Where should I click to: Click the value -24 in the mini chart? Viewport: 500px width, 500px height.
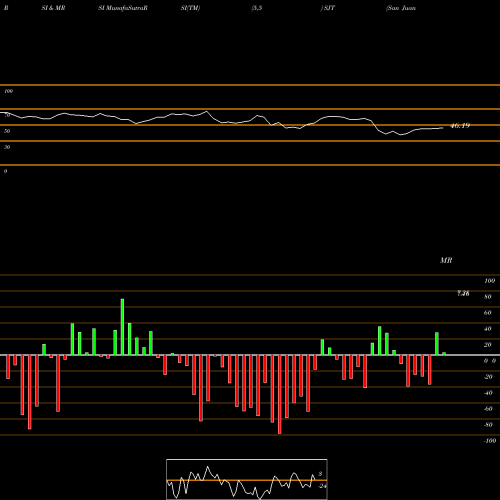322,486
